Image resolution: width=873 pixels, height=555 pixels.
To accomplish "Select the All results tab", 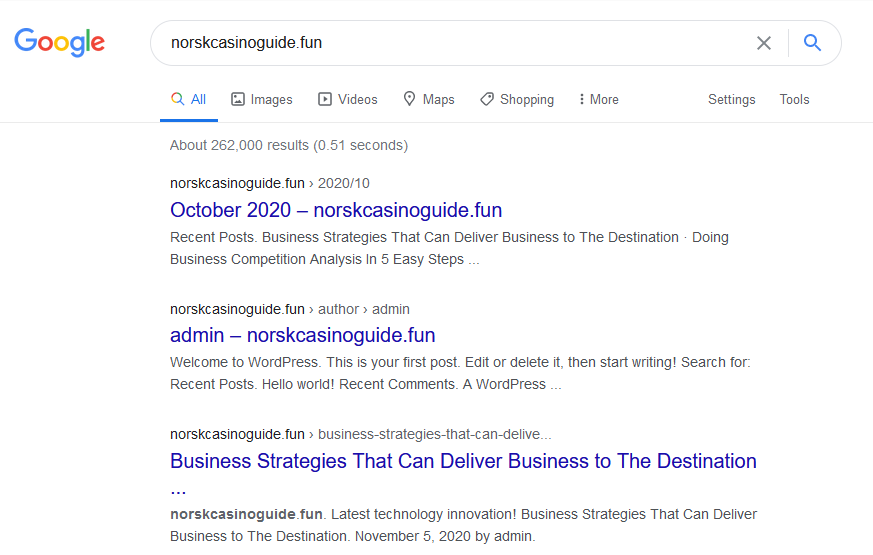I will (189, 100).
